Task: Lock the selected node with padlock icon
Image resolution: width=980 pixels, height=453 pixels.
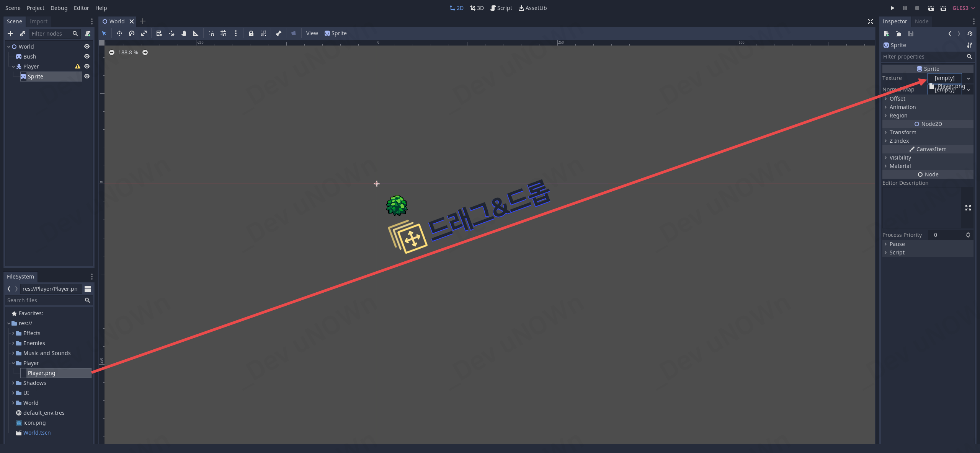Action: [251, 34]
